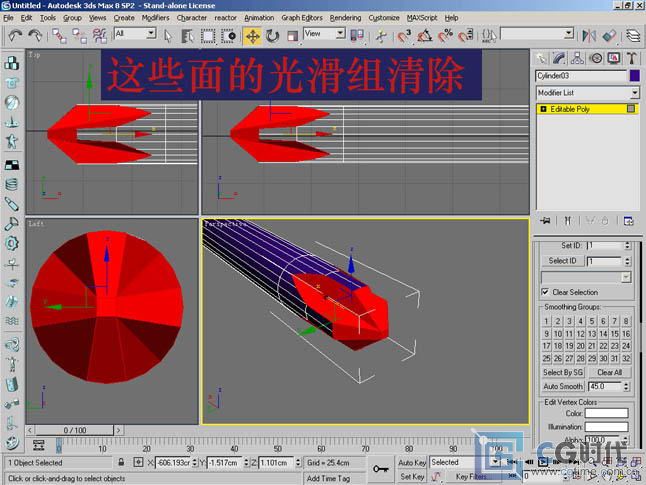Click the Select By SG button
Viewport: 646px width, 485px height.
(563, 373)
